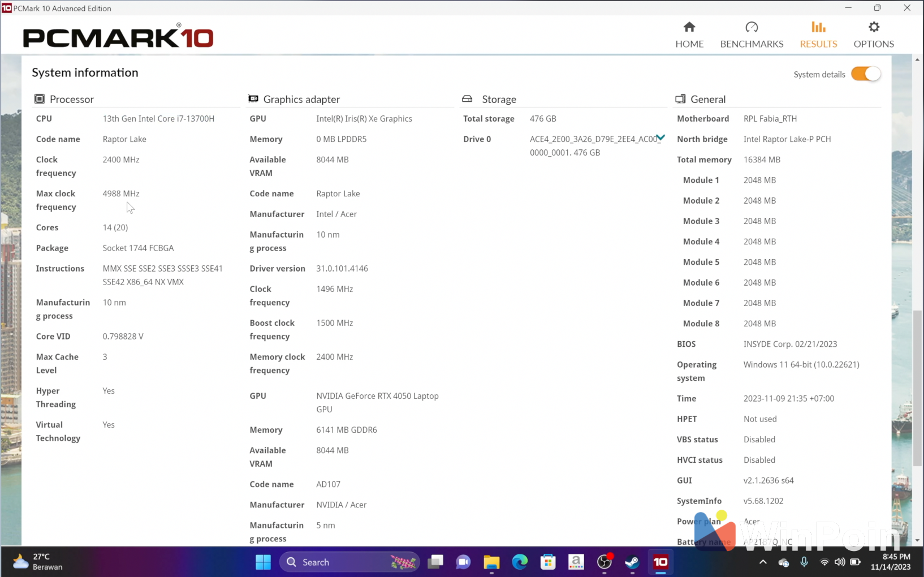Screen dimensions: 924x577
Task: Open File Explorer from taskbar
Action: point(491,562)
